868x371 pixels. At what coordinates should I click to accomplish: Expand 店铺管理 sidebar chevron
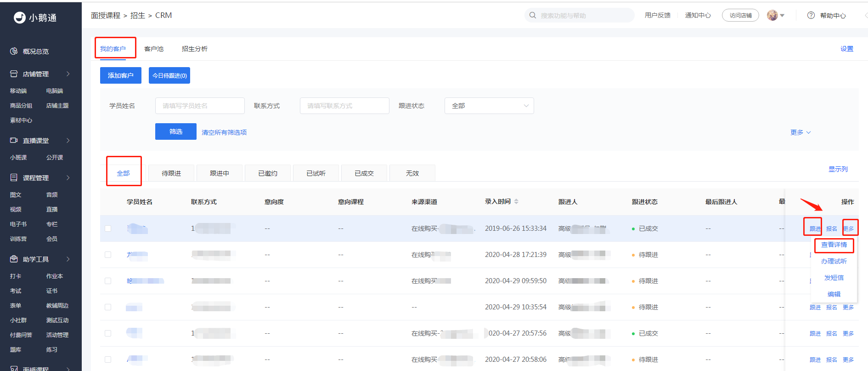tap(68, 74)
